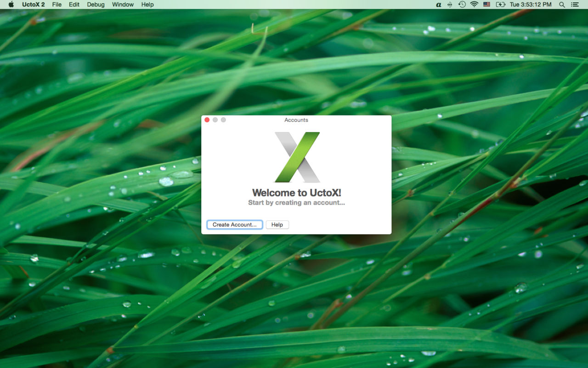Open the Wi-Fi status menu
The height and width of the screenshot is (368, 588).
click(474, 5)
